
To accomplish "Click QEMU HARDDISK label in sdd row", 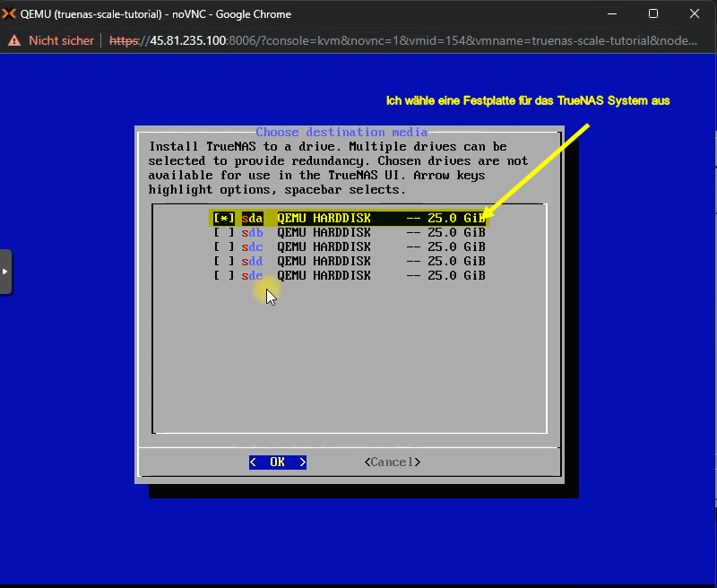I will coord(324,261).
